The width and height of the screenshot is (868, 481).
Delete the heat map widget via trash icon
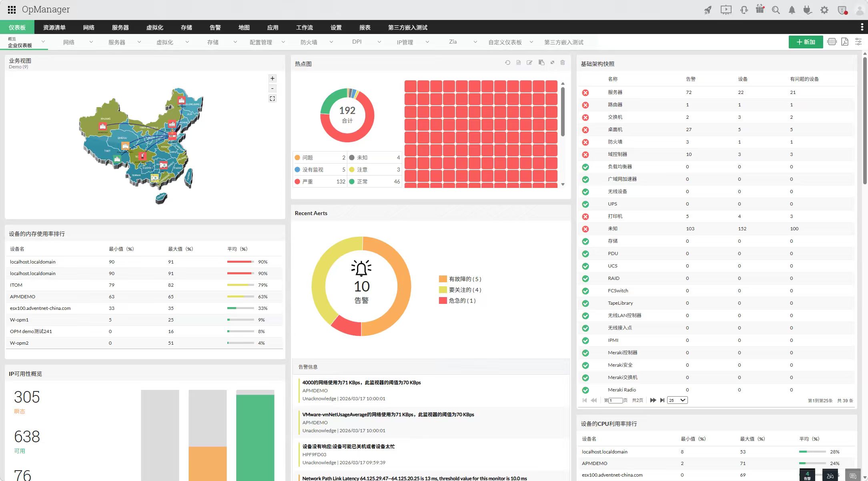coord(563,63)
